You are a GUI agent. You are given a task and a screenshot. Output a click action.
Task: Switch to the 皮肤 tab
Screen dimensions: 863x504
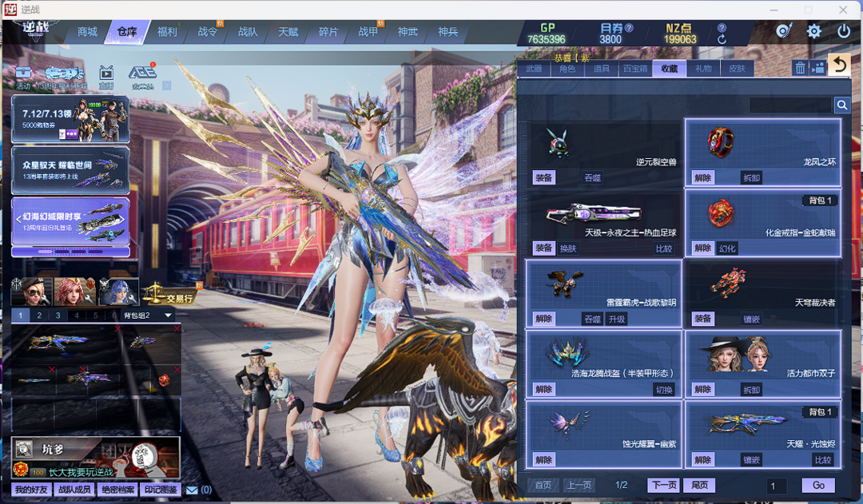point(737,68)
